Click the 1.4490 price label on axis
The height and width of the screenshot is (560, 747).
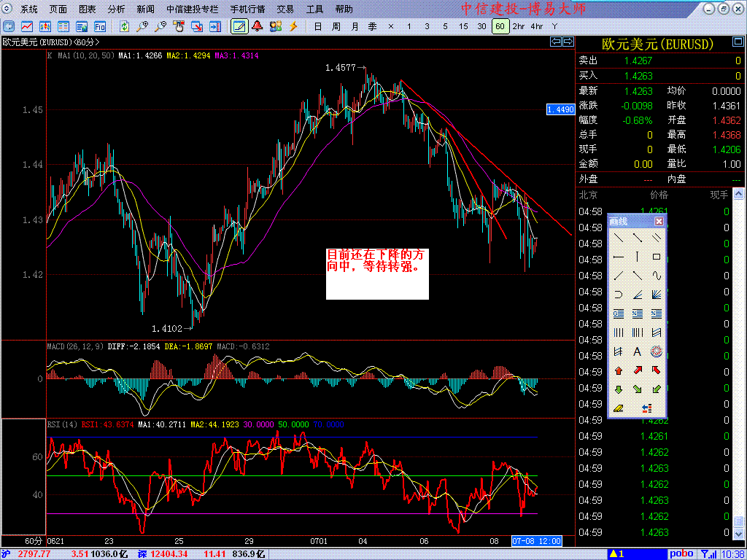point(561,109)
